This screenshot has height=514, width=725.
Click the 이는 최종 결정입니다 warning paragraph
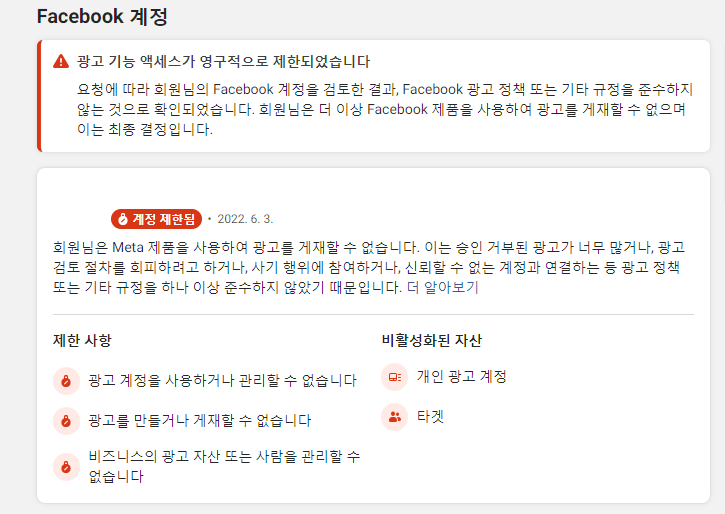coord(385,109)
